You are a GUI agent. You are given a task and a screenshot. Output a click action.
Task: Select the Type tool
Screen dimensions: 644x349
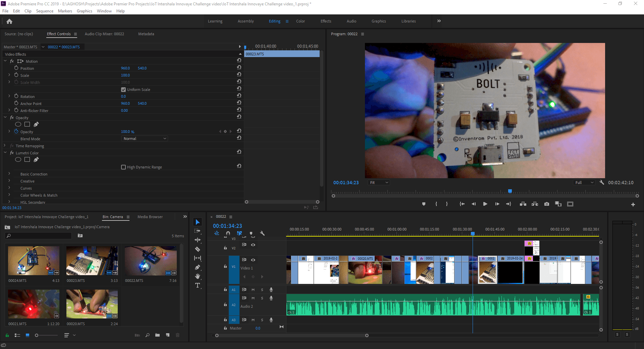point(198,286)
